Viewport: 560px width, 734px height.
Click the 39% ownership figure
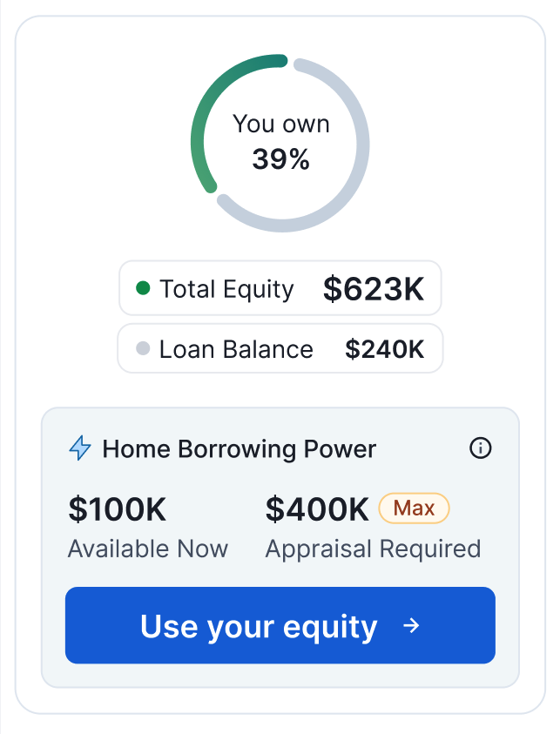click(281, 159)
